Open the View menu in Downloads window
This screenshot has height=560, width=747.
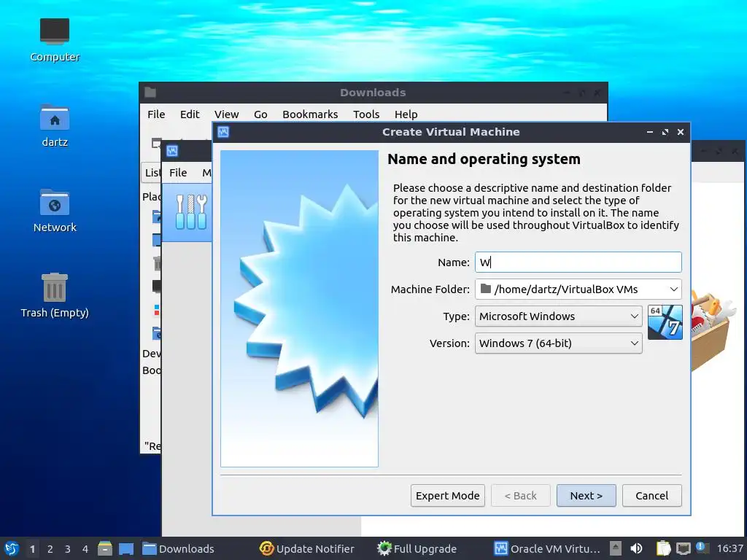226,114
